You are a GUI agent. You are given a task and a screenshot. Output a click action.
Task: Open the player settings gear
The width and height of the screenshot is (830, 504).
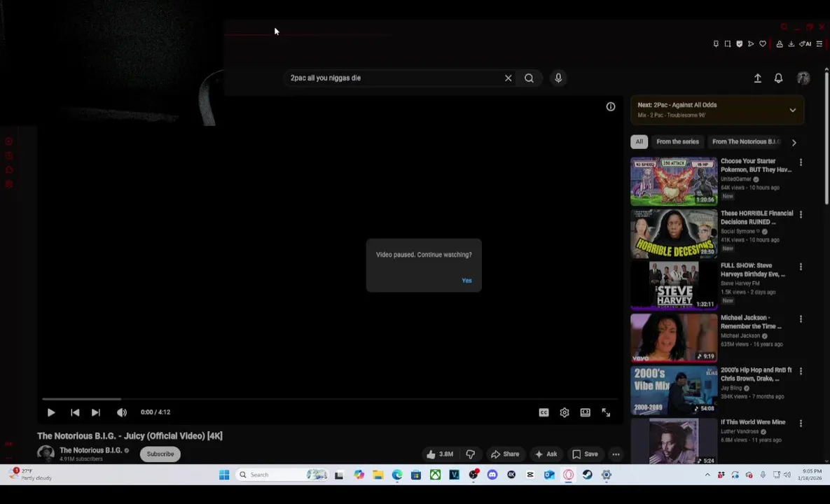[565, 412]
